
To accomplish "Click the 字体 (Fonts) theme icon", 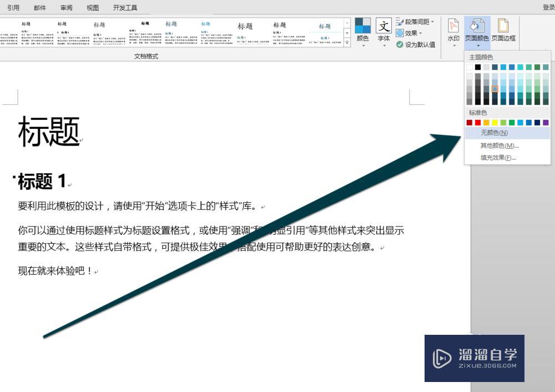I will pyautogui.click(x=384, y=26).
